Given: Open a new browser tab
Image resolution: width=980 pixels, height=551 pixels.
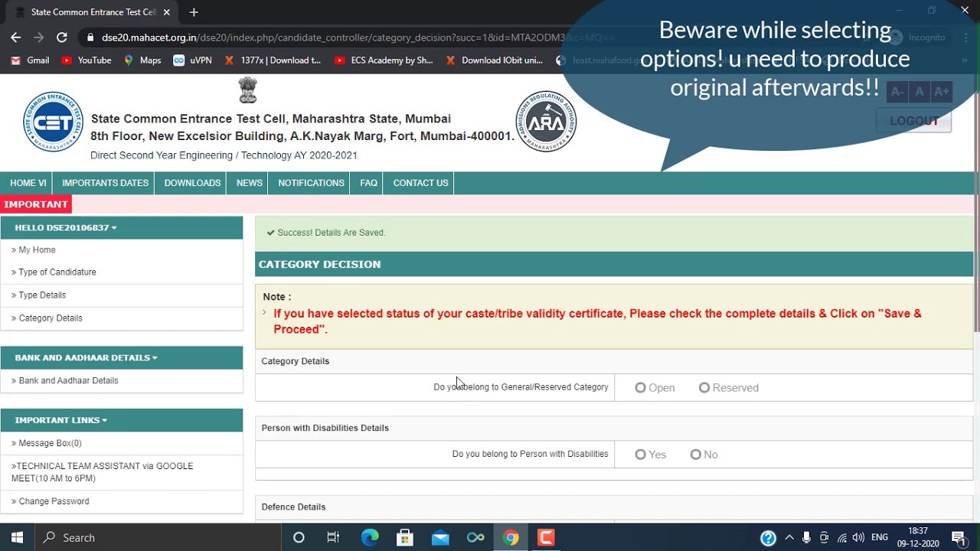Looking at the screenshot, I should click(194, 12).
